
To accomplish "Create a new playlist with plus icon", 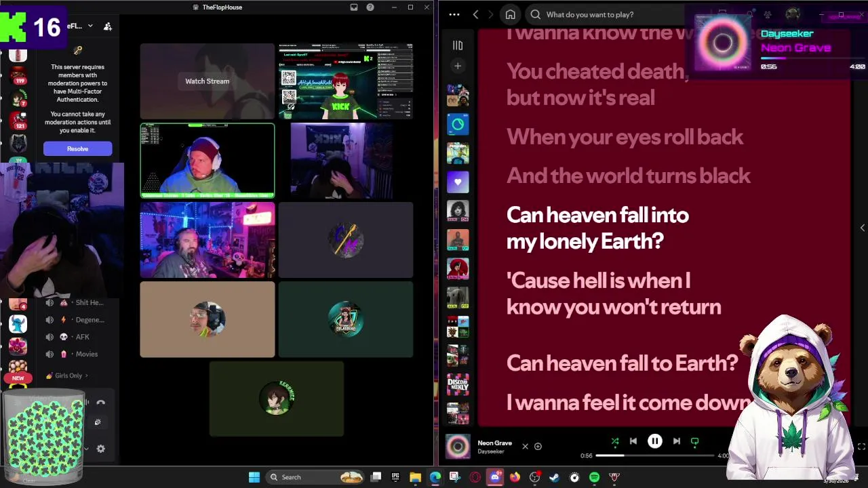I will click(x=458, y=66).
